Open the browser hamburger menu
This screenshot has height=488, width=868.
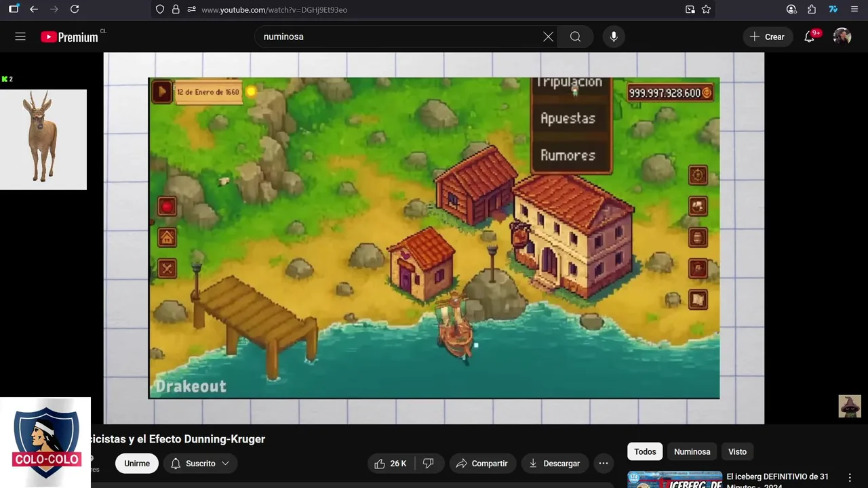pos(854,9)
